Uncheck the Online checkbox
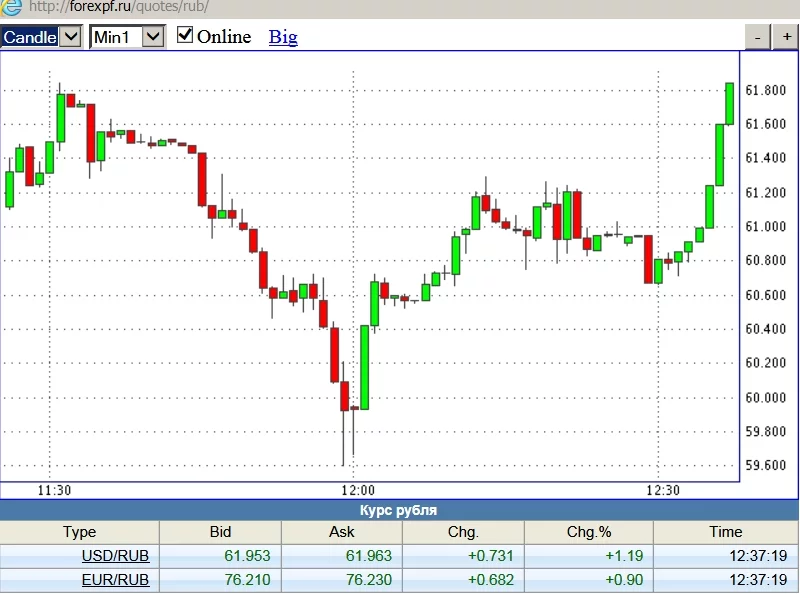 pyautogui.click(x=184, y=35)
